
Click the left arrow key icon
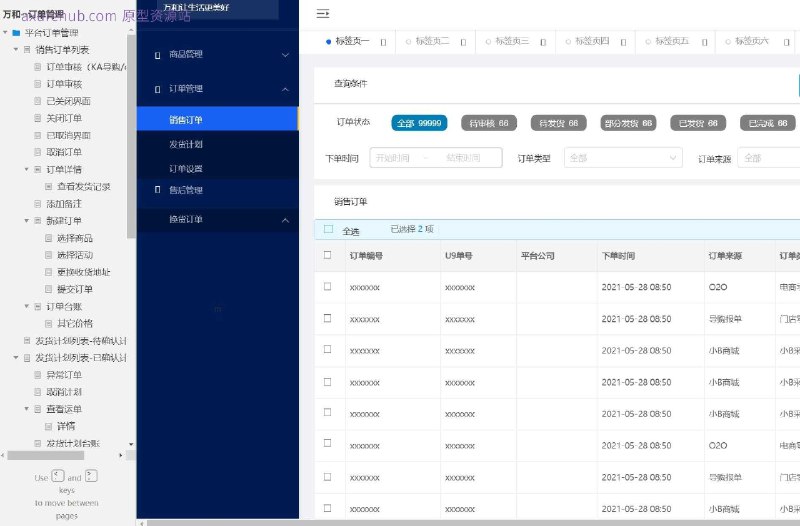click(x=58, y=476)
